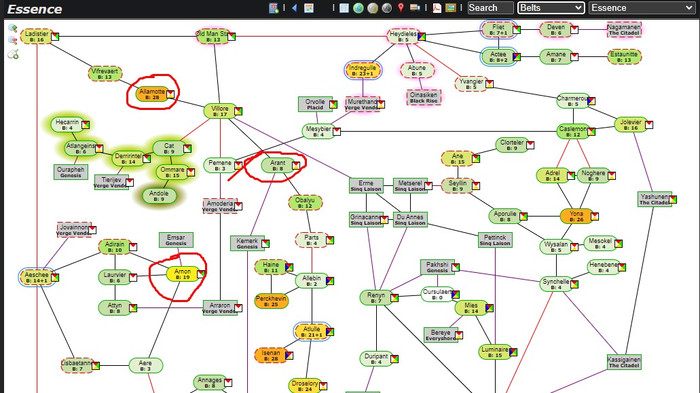700x393 pixels.
Task: Click the Search input field
Action: pyautogui.click(x=490, y=8)
